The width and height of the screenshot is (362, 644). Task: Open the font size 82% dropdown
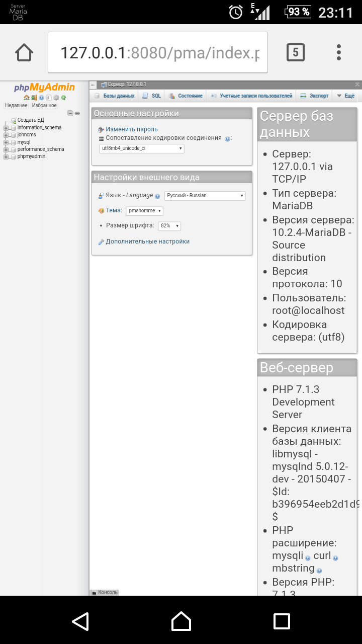pos(169,226)
